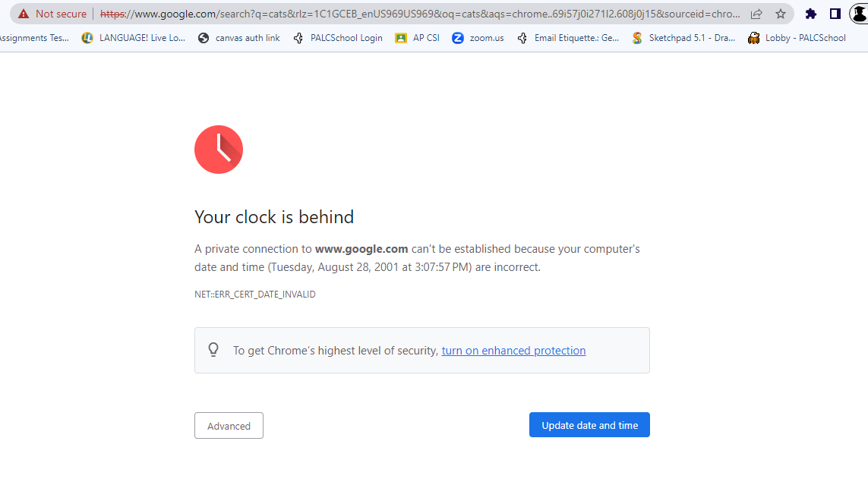Bookmark this page with the star icon
The height and width of the screenshot is (501, 868).
[781, 14]
